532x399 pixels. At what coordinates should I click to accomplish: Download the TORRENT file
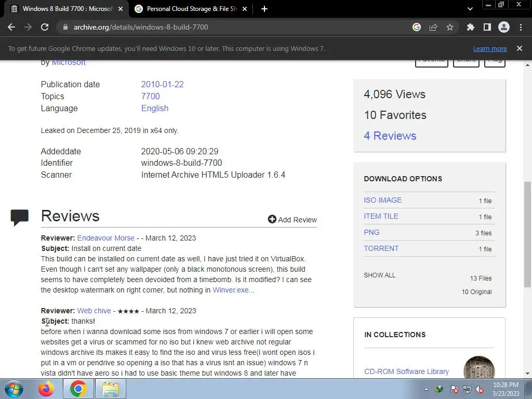click(x=381, y=248)
